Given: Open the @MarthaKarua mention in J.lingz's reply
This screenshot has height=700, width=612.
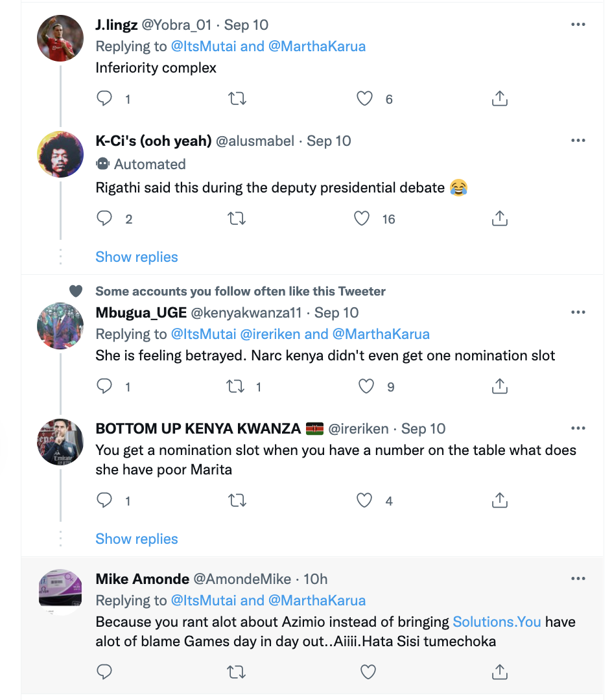Looking at the screenshot, I should tap(317, 46).
